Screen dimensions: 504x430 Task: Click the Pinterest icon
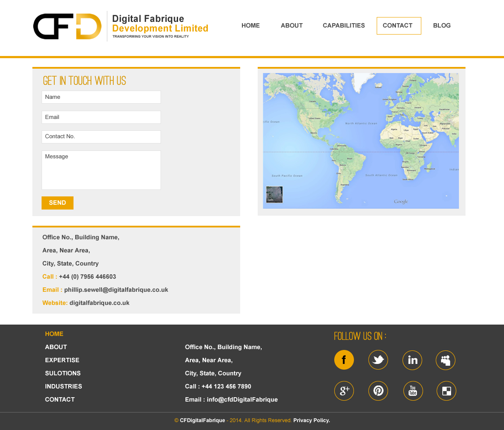[378, 391]
